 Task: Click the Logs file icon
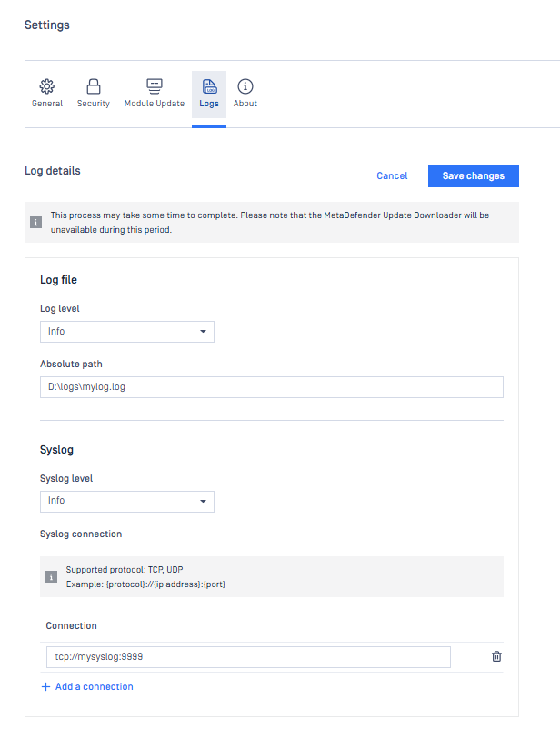[209, 86]
